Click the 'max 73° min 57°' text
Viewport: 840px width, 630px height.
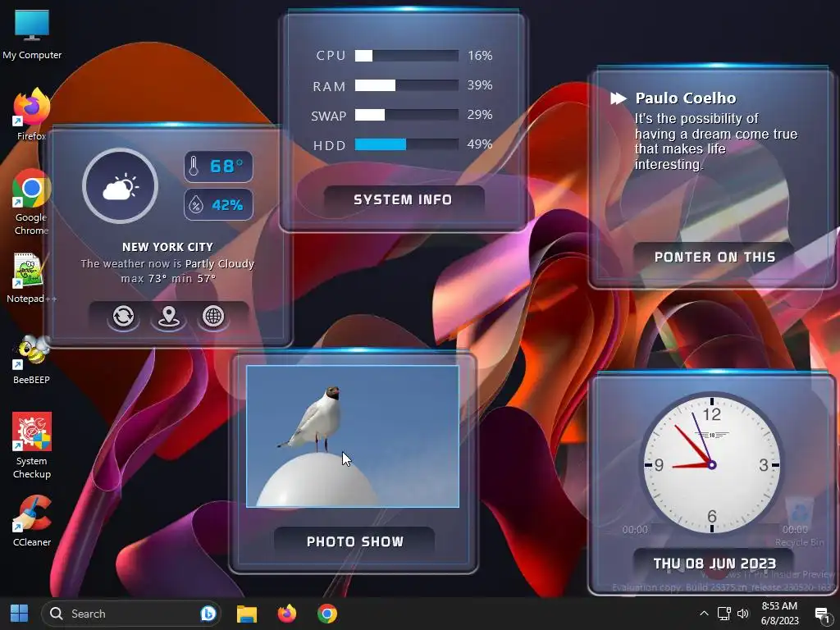(168, 279)
